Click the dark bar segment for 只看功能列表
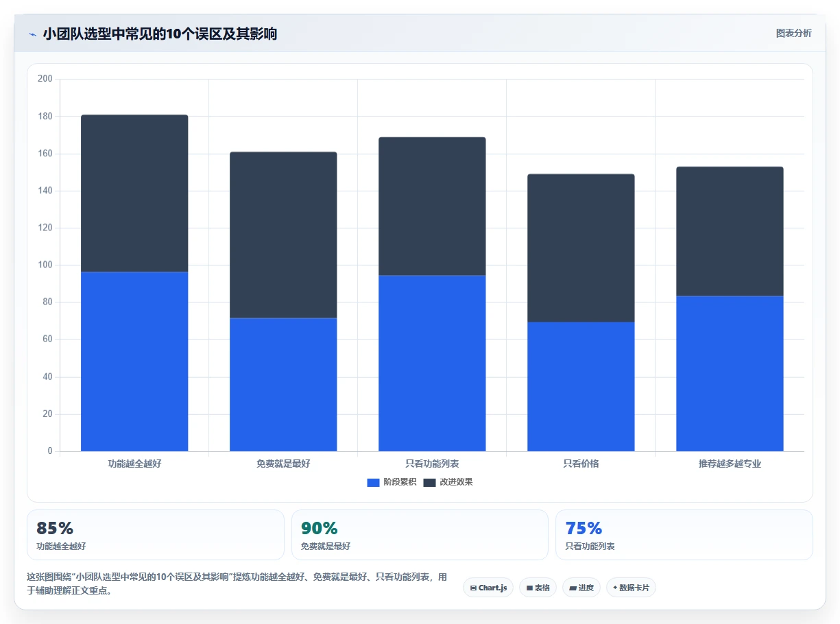This screenshot has height=624, width=840. coord(432,206)
